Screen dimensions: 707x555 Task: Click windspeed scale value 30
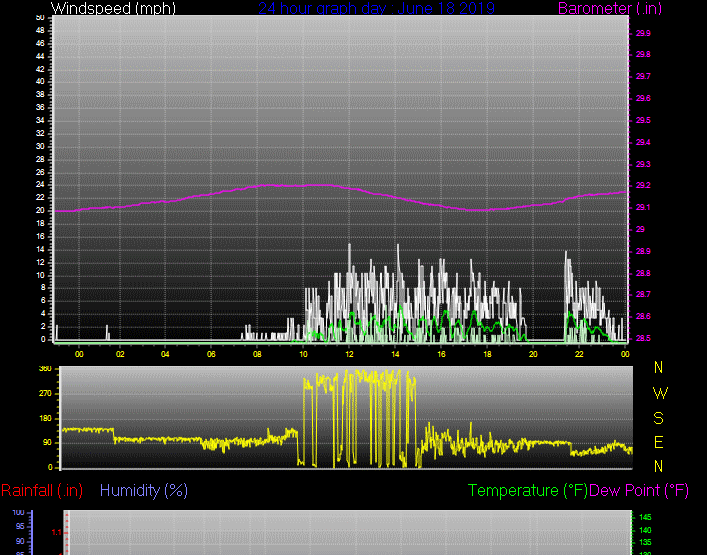pos(40,146)
